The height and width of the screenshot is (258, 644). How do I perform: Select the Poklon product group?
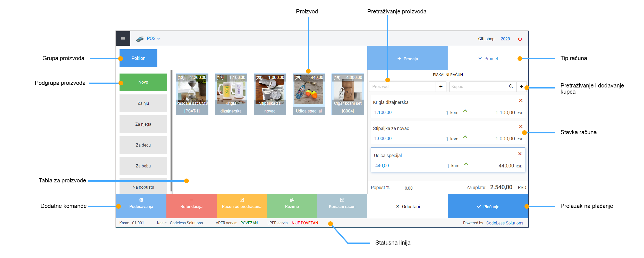pyautogui.click(x=138, y=58)
